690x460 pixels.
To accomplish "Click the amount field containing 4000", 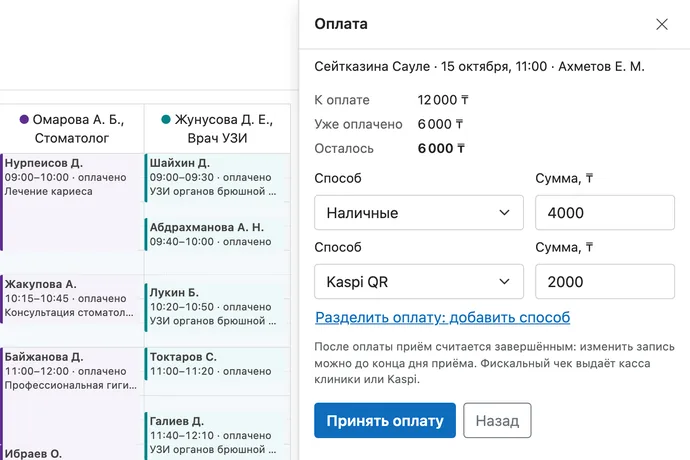I will 605,213.
